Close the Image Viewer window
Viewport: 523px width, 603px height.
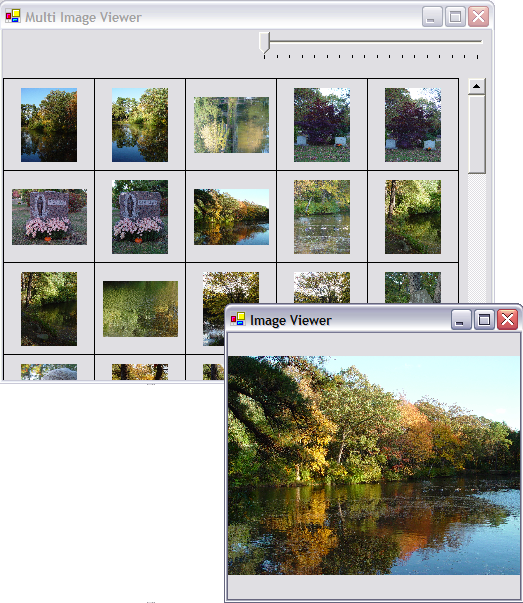507,320
